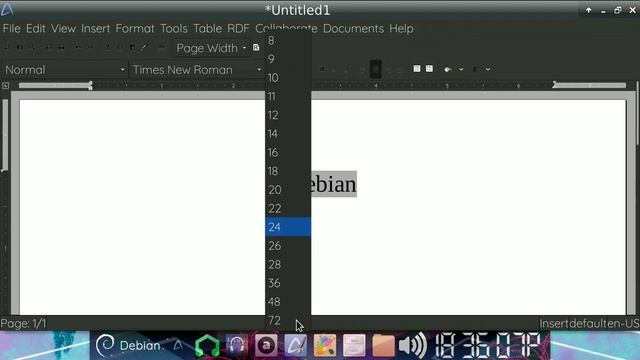Expand the highlight color dropdown arrow
Screen dimensions: 640x360
tap(461, 69)
